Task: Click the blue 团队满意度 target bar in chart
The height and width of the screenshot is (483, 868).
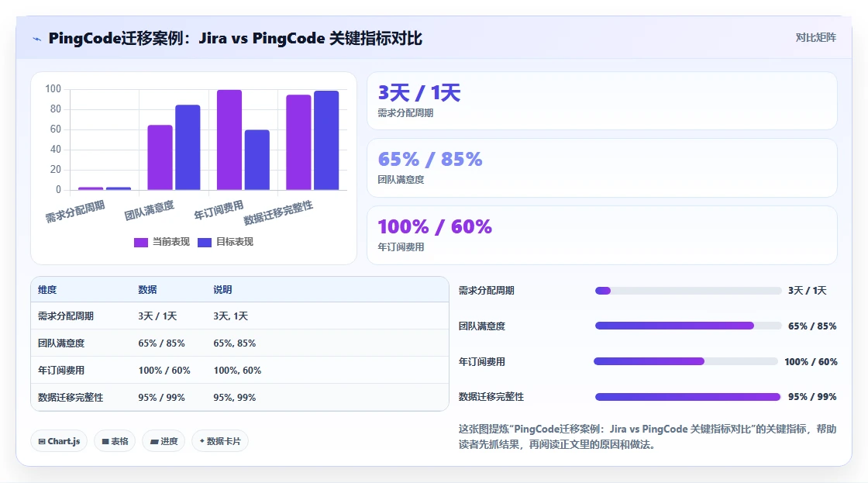Action: click(x=188, y=148)
